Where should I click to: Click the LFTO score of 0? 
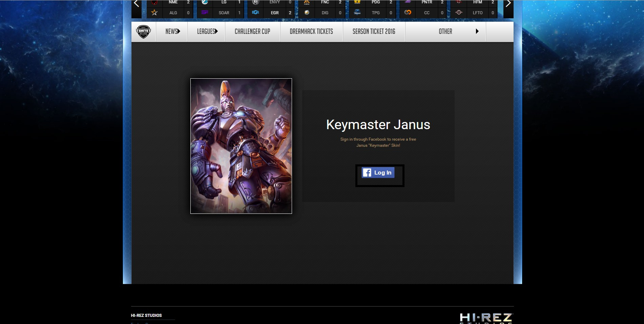pyautogui.click(x=493, y=13)
